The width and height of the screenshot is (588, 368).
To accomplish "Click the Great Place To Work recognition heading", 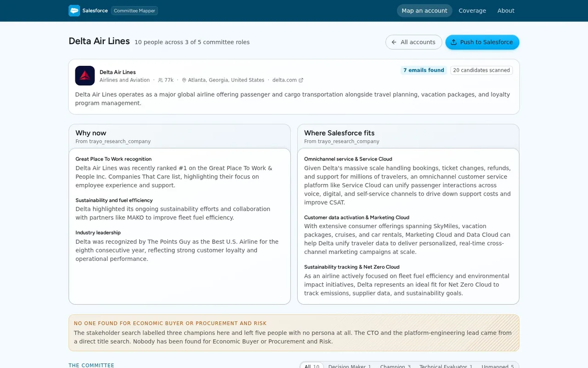I will click(x=113, y=159).
